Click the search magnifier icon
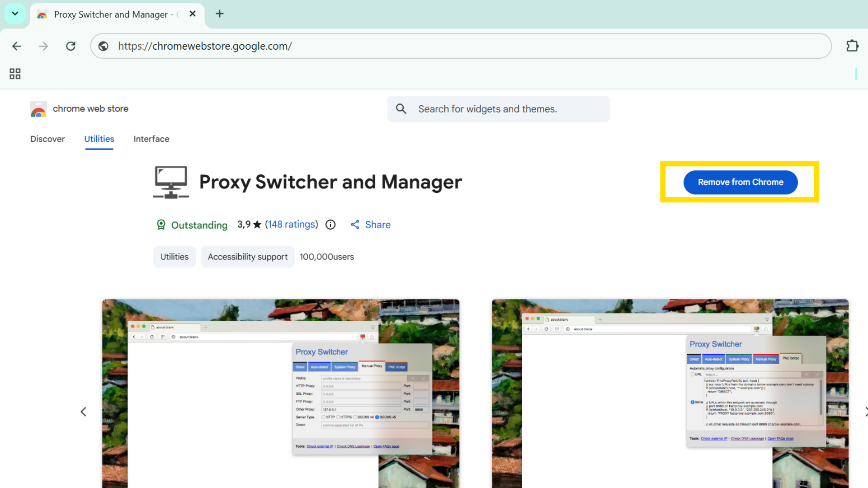 click(401, 109)
